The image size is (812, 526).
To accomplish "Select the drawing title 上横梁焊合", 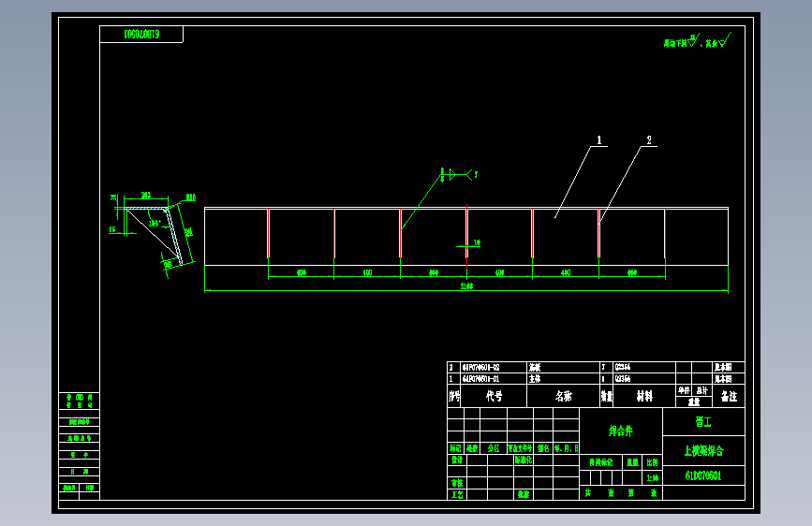I will pyautogui.click(x=703, y=450).
